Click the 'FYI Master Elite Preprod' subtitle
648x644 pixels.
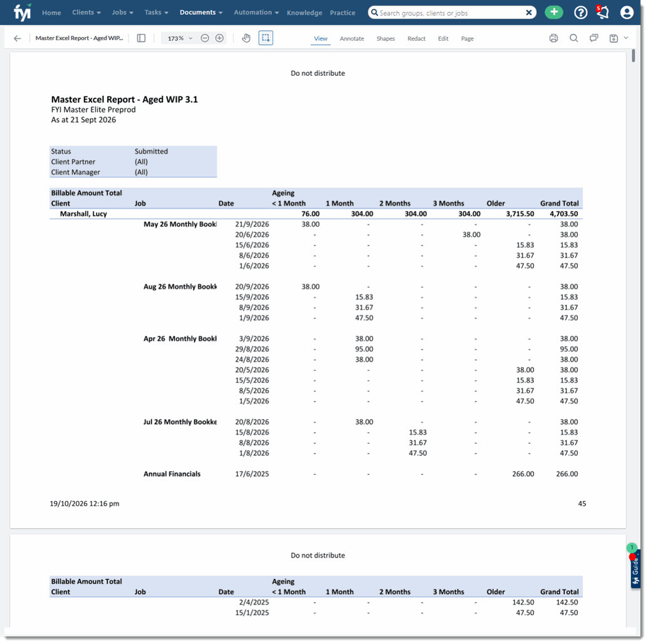tap(93, 110)
